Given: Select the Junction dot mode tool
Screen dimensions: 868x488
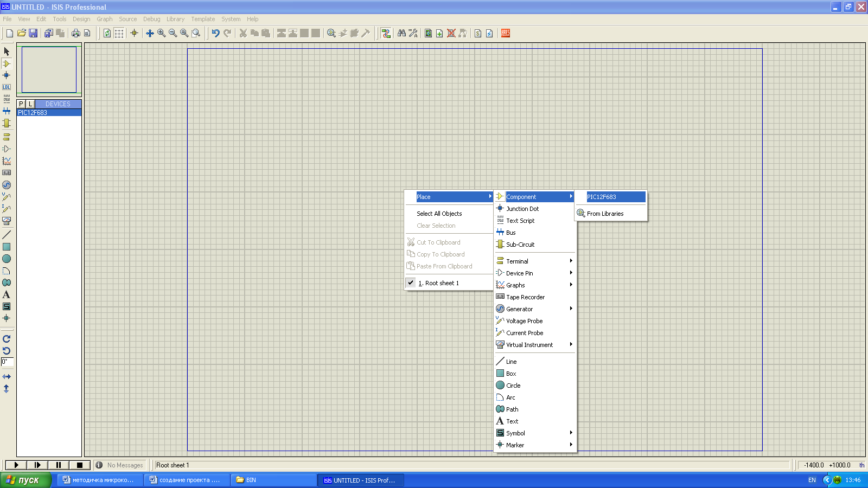Looking at the screenshot, I should point(7,75).
